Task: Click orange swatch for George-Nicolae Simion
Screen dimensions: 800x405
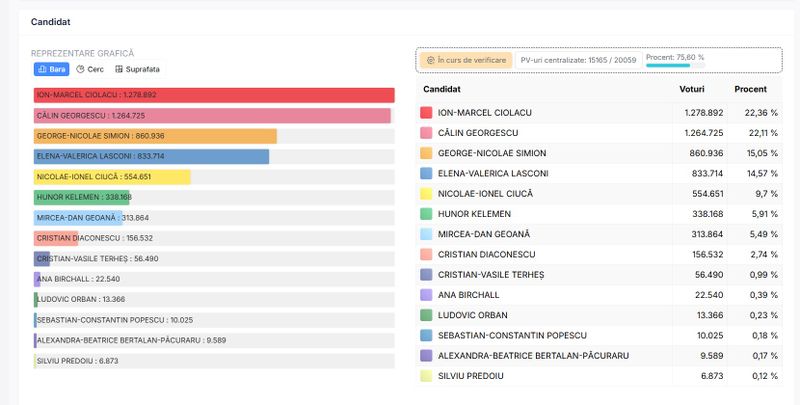Action: coord(427,153)
